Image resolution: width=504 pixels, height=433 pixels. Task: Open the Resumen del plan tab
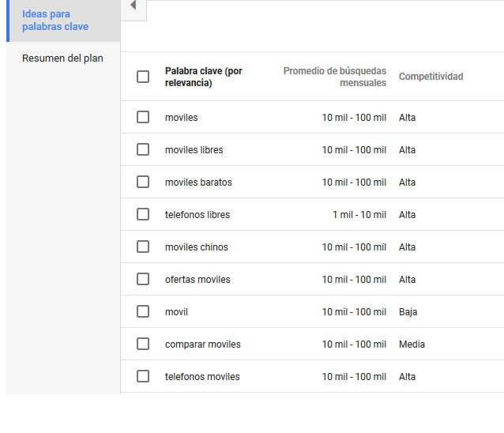(x=62, y=58)
